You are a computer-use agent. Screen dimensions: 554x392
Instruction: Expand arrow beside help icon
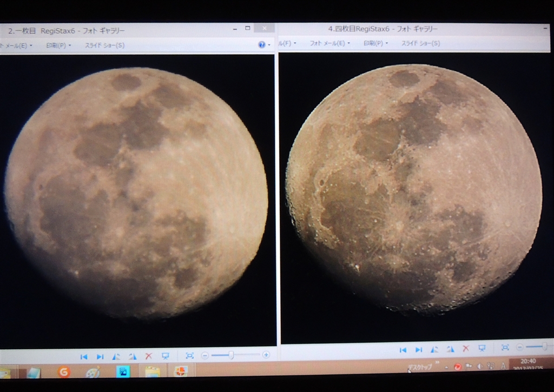(x=269, y=45)
